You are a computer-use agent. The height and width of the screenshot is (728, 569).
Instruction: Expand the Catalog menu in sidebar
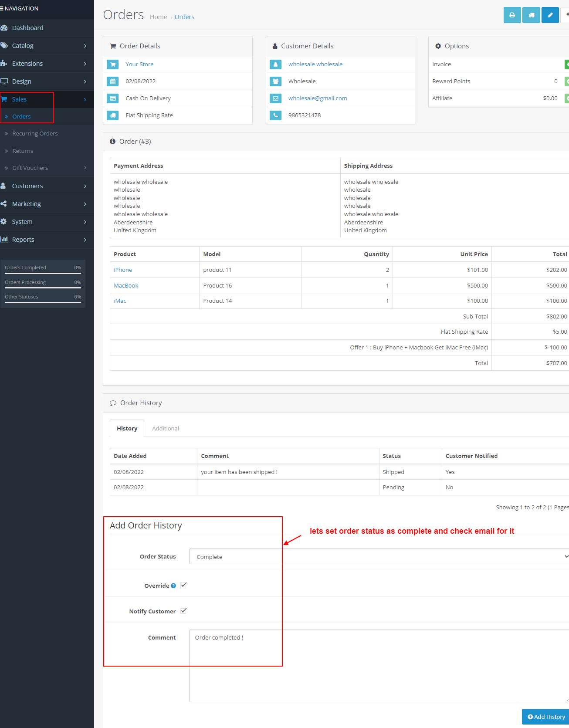[44, 46]
